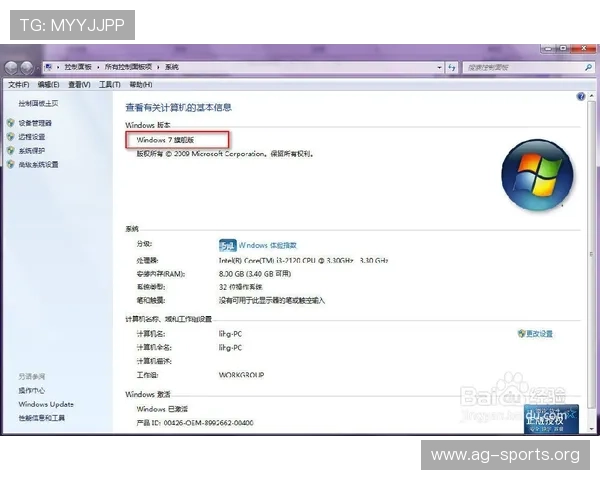Click the computer icon in address bar

(48, 67)
